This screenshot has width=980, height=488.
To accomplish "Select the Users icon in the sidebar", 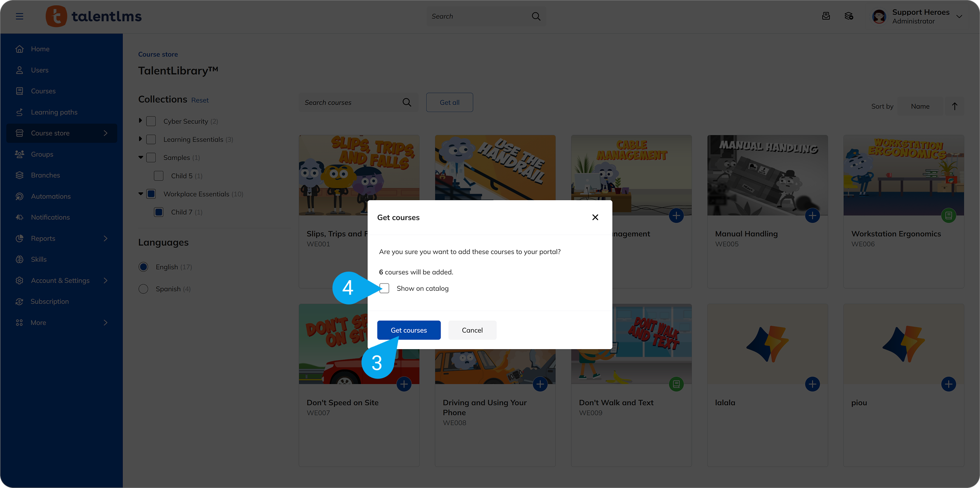I will coord(20,70).
